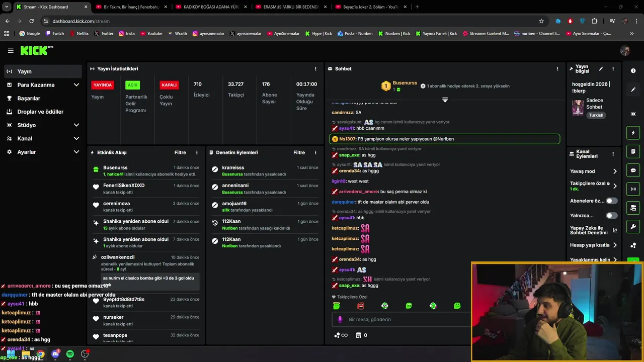The width and height of the screenshot is (644, 362).
Task: Open Yavaş mod options chevron
Action: (x=615, y=171)
